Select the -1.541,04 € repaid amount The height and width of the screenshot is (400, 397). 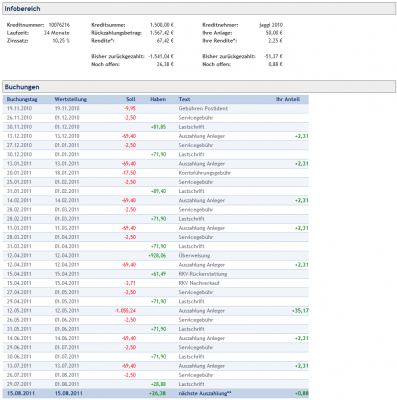click(161, 56)
